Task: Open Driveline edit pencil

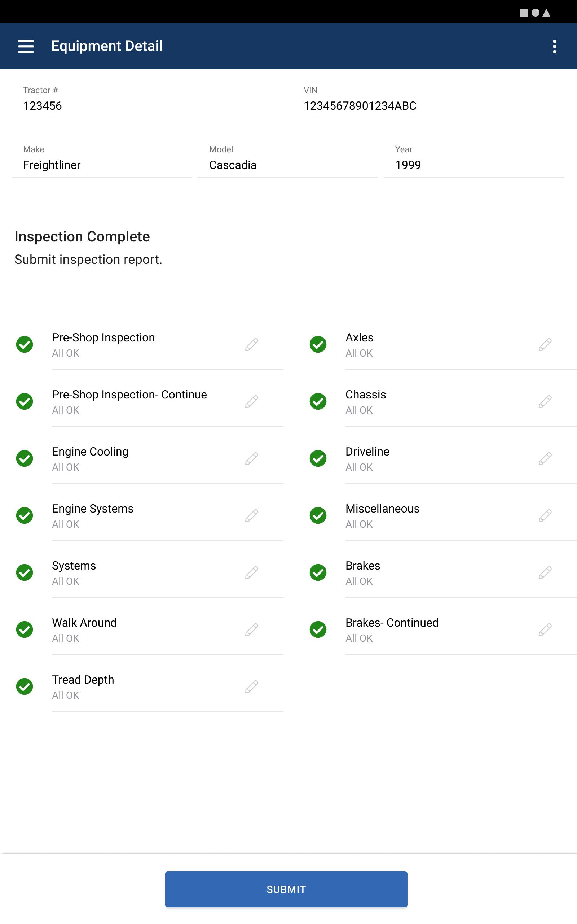Action: tap(545, 458)
